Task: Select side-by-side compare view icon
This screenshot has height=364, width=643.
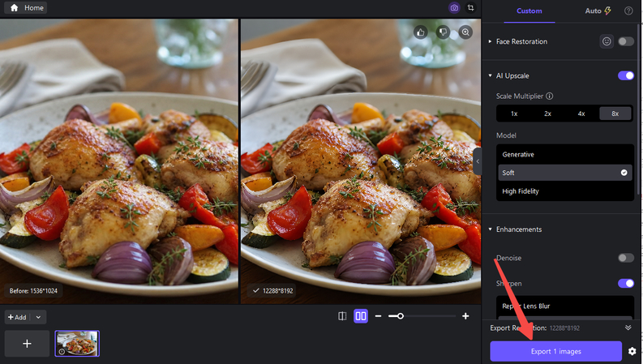Action: [361, 316]
